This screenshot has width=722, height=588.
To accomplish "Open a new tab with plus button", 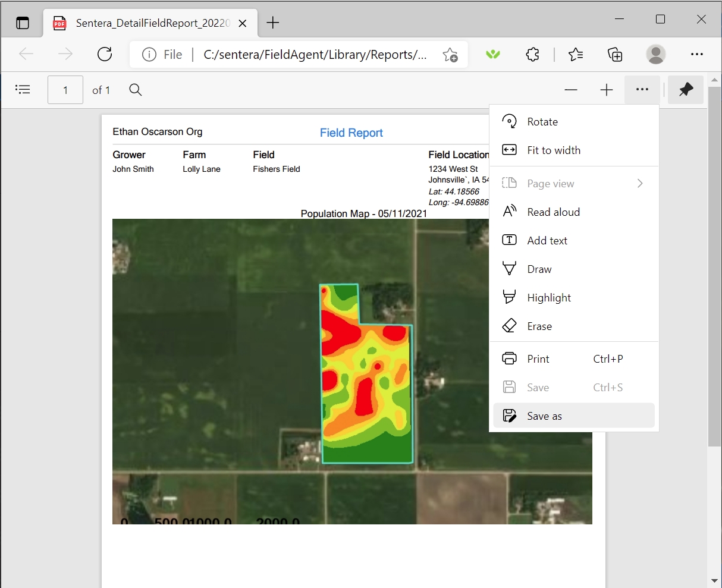I will coord(273,23).
